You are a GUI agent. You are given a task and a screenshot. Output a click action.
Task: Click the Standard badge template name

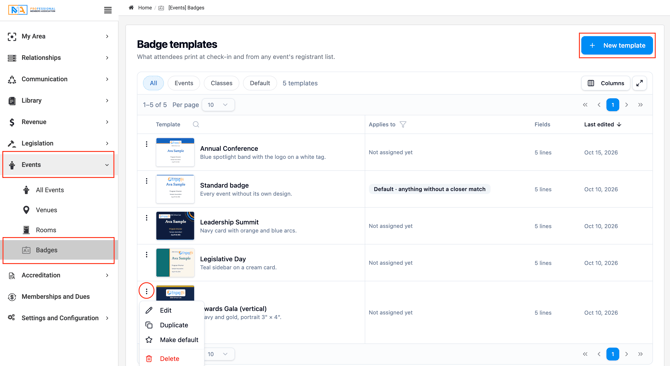pyautogui.click(x=224, y=185)
